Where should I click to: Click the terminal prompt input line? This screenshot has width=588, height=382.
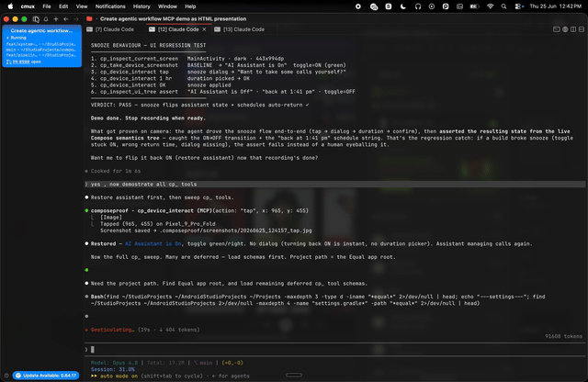coord(334,349)
